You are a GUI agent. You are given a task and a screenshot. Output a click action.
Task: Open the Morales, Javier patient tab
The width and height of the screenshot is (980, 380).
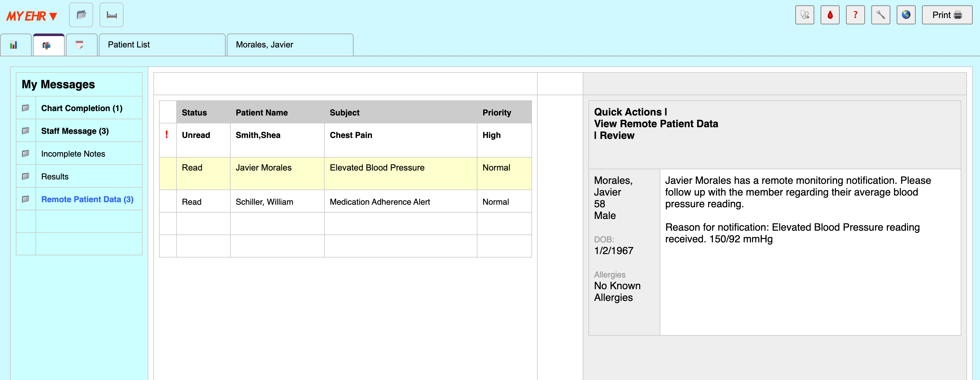pos(264,45)
